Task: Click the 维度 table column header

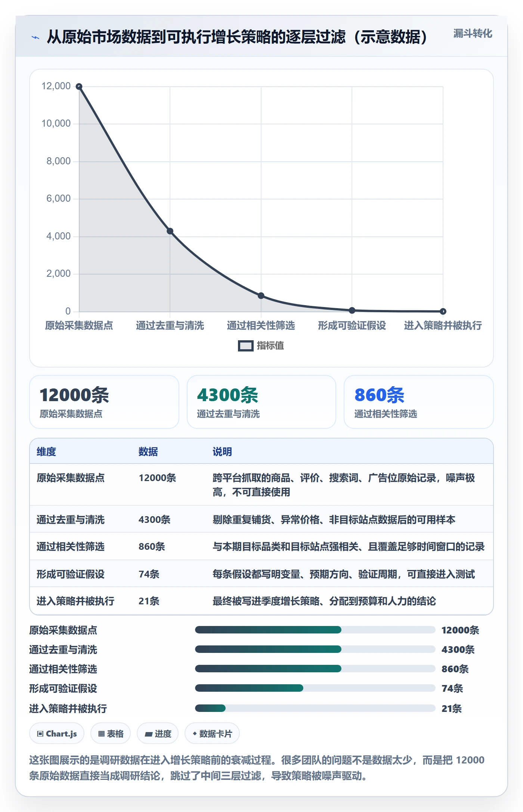Action: [x=46, y=452]
